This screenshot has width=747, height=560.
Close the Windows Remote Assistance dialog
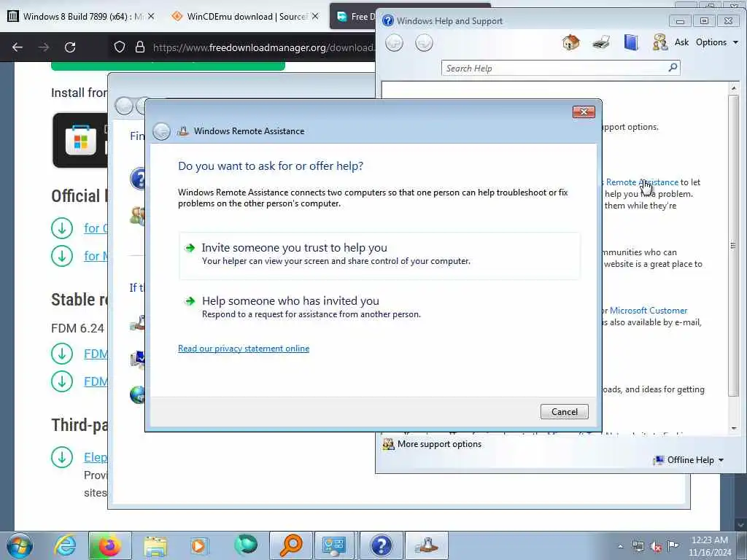coord(584,112)
